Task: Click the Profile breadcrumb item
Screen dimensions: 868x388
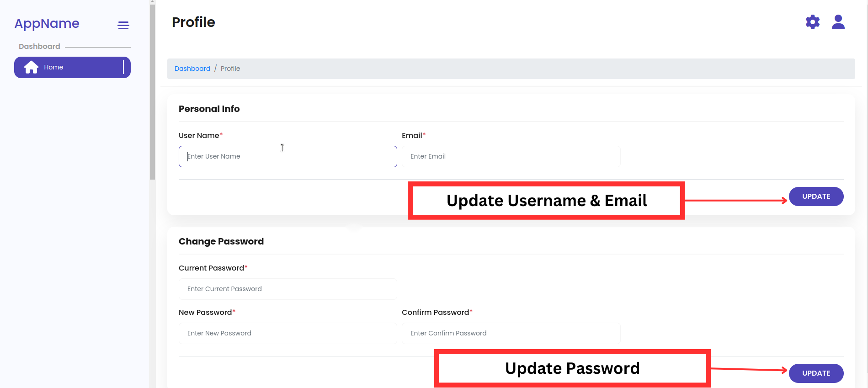Action: pyautogui.click(x=230, y=69)
